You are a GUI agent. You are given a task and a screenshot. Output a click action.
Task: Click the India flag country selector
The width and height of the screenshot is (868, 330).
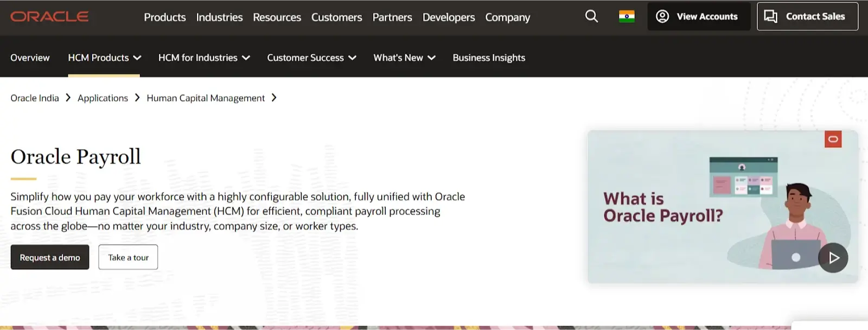click(627, 17)
